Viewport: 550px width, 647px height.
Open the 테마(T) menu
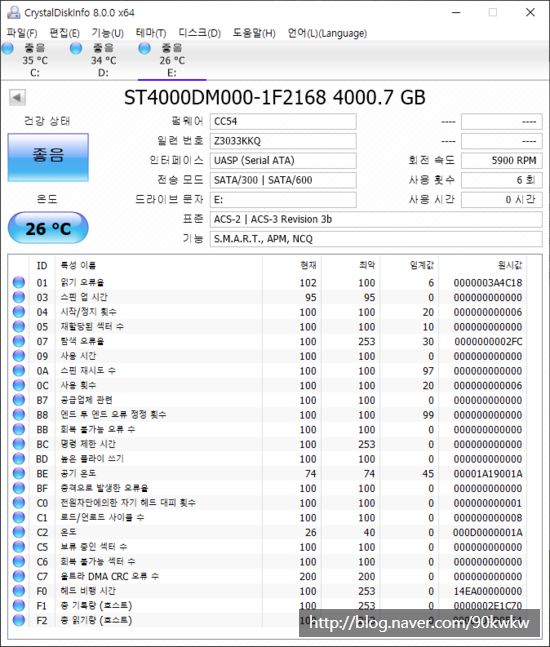click(x=151, y=33)
